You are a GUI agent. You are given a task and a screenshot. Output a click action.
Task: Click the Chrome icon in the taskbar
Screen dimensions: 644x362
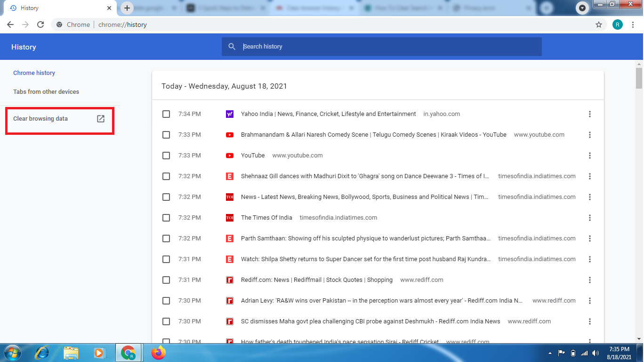pos(129,353)
